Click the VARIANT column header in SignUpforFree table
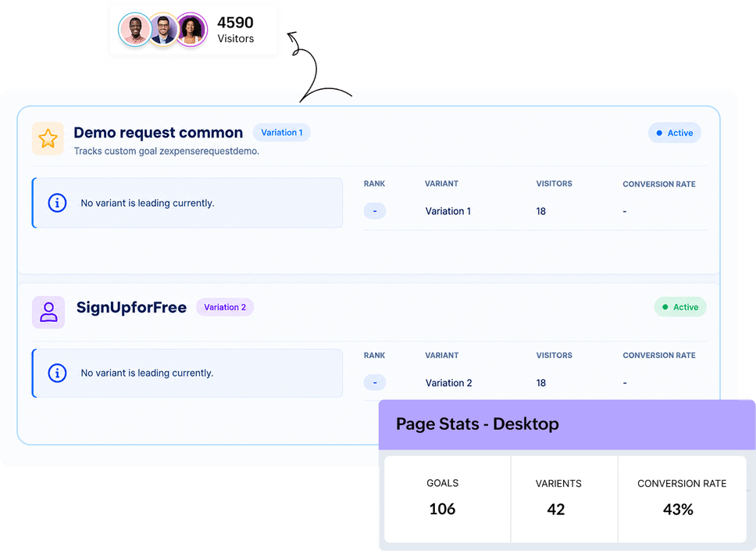 pyautogui.click(x=441, y=356)
